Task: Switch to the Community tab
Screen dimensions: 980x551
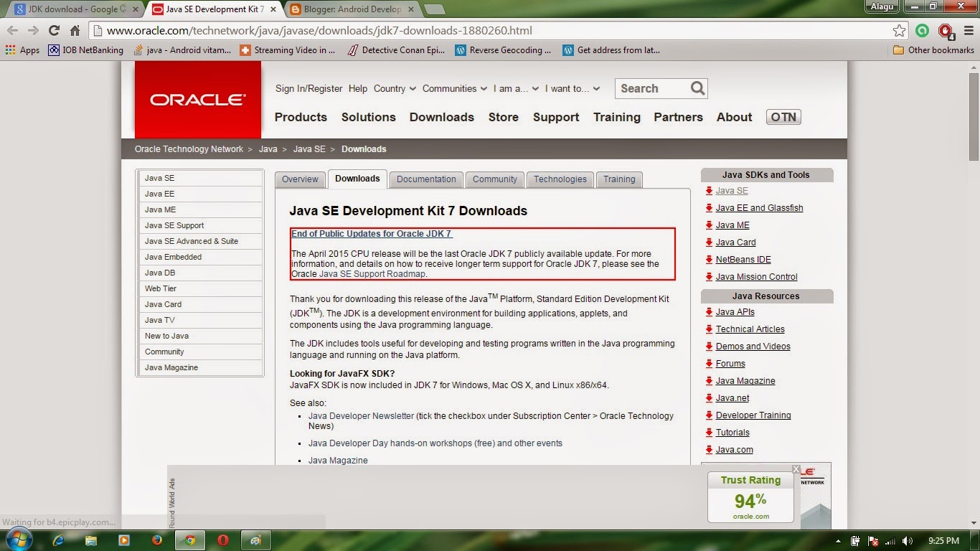Action: click(494, 179)
